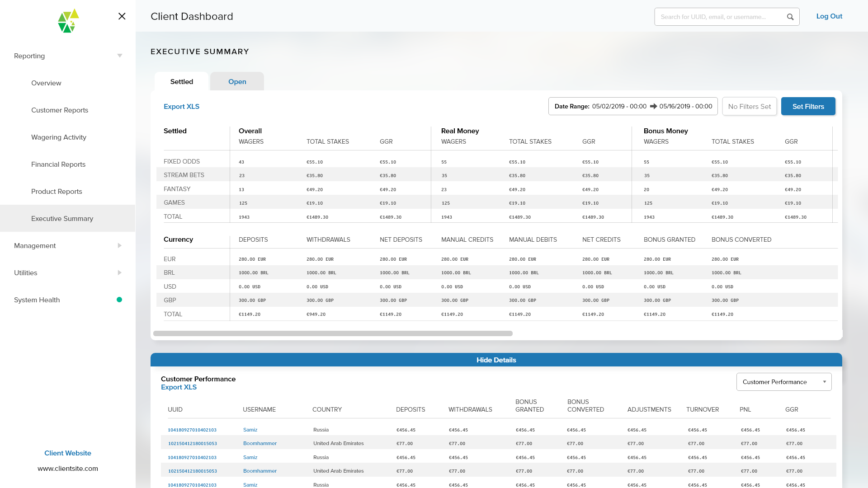Collapse the Reporting menu arrow
This screenshot has width=868, height=488.
120,56
